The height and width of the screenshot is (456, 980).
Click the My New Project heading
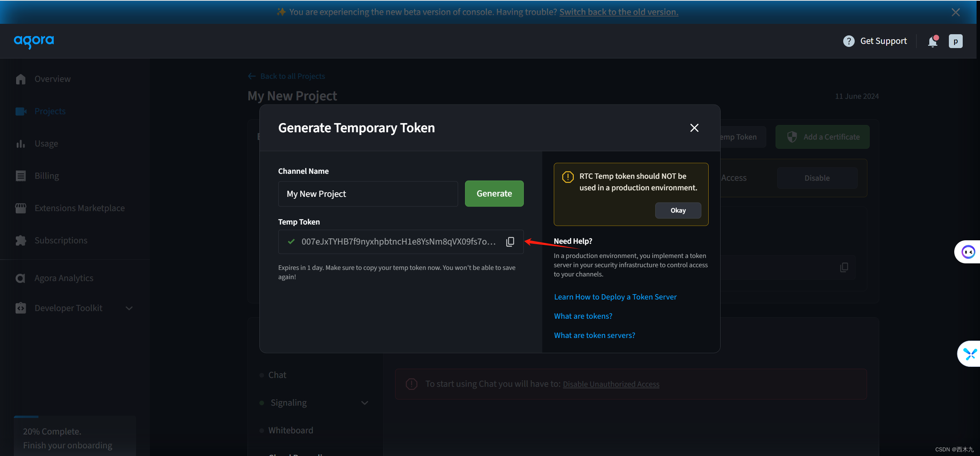pyautogui.click(x=292, y=96)
